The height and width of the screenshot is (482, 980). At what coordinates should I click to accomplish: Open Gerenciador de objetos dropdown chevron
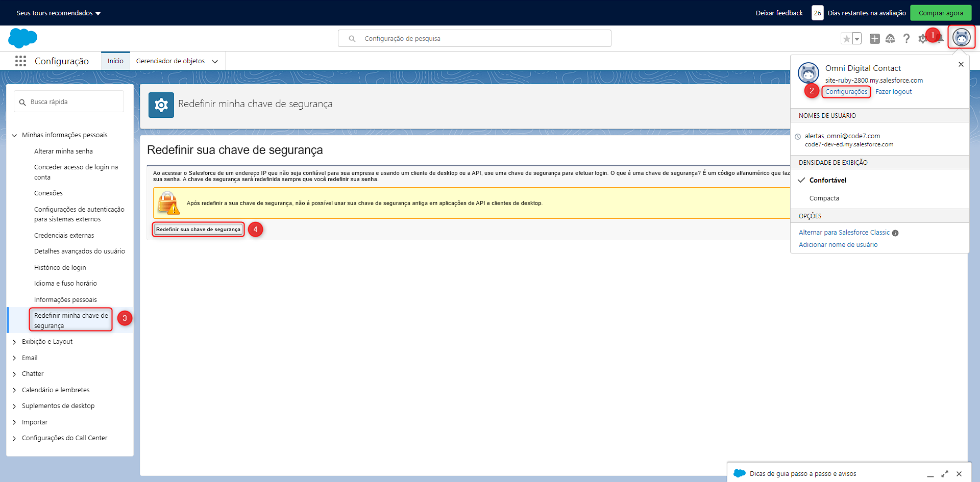tap(215, 61)
